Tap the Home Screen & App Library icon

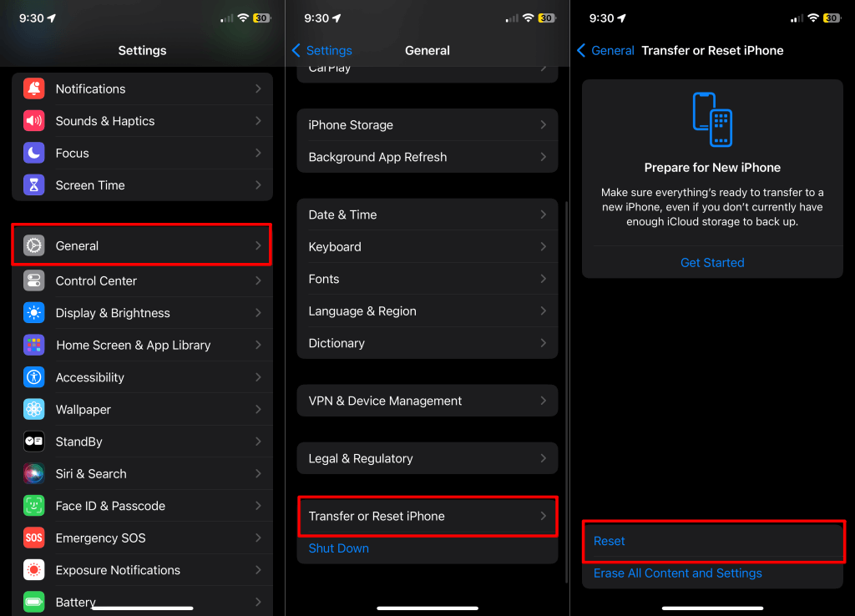pyautogui.click(x=33, y=345)
